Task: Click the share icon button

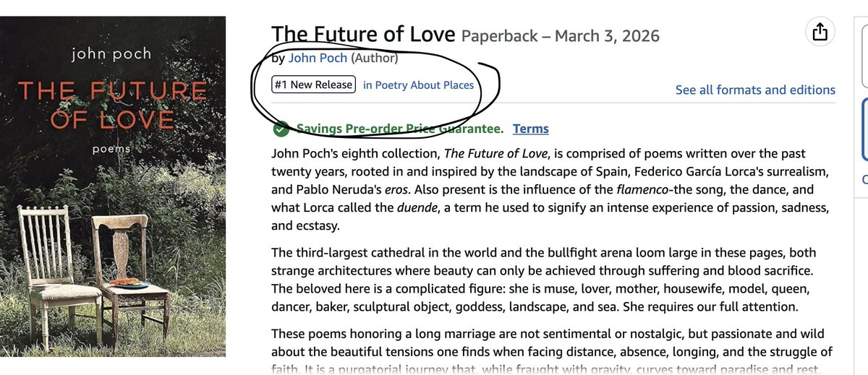Action: (x=820, y=32)
